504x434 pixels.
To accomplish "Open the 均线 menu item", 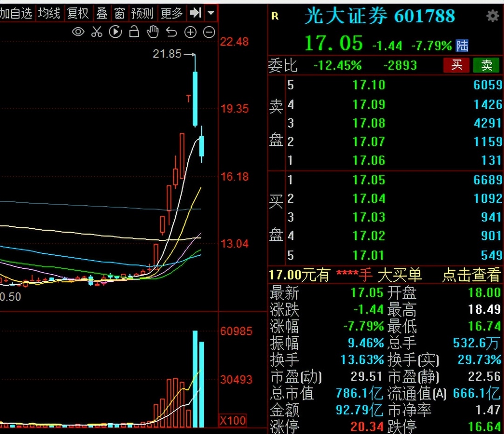I will pos(49,14).
